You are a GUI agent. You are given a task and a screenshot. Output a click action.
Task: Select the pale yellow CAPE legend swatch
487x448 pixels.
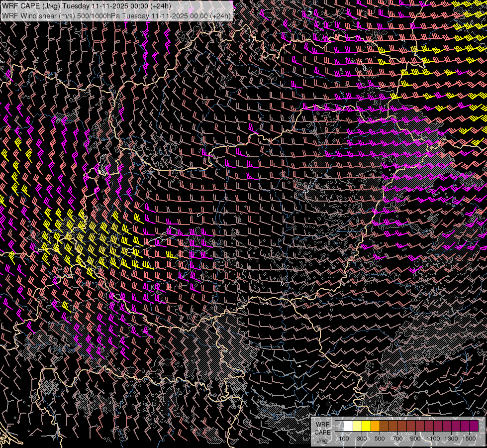pos(357,426)
